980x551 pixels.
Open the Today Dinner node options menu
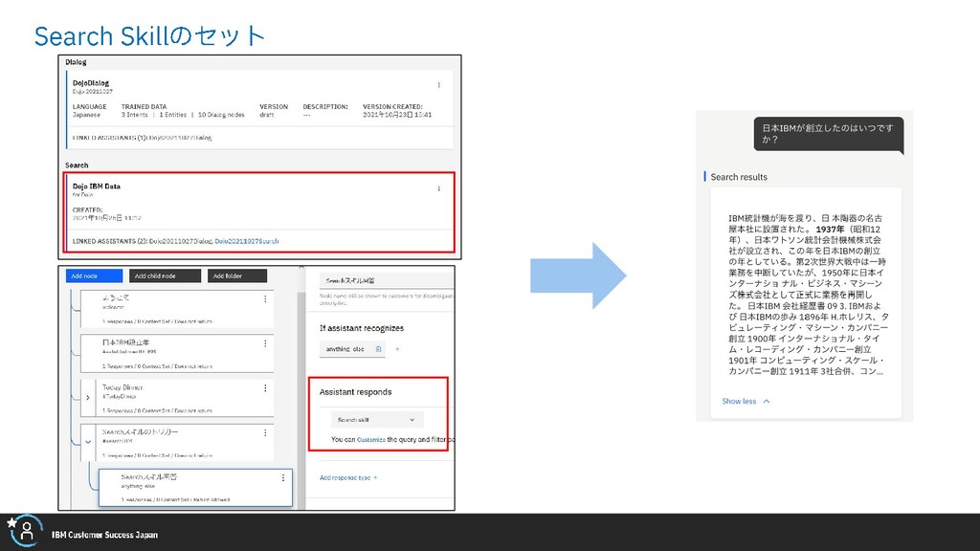[265, 388]
